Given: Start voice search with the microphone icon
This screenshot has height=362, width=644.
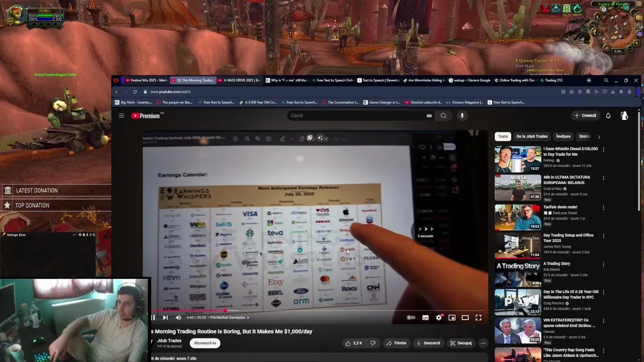Looking at the screenshot, I should (462, 116).
